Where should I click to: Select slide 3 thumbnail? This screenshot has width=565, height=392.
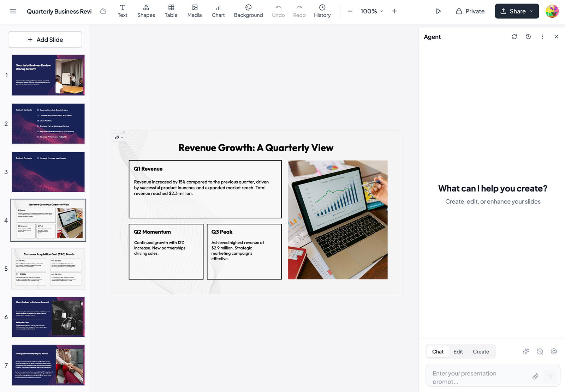48,172
